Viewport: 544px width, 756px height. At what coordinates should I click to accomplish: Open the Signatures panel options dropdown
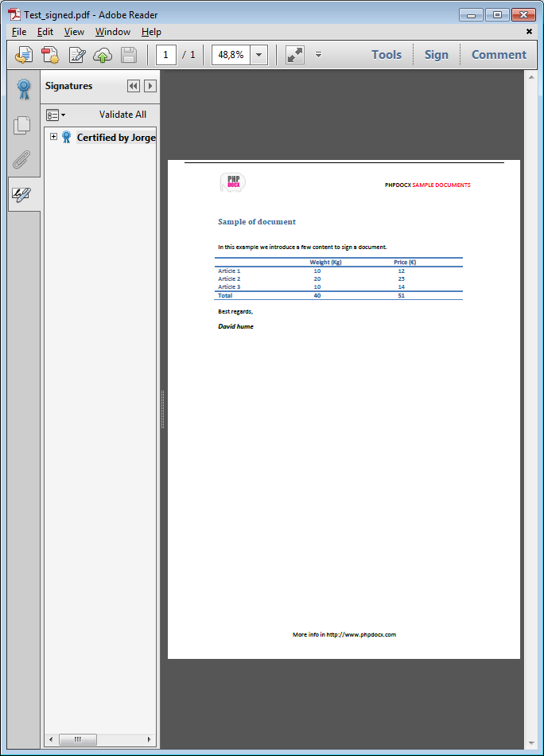(56, 115)
